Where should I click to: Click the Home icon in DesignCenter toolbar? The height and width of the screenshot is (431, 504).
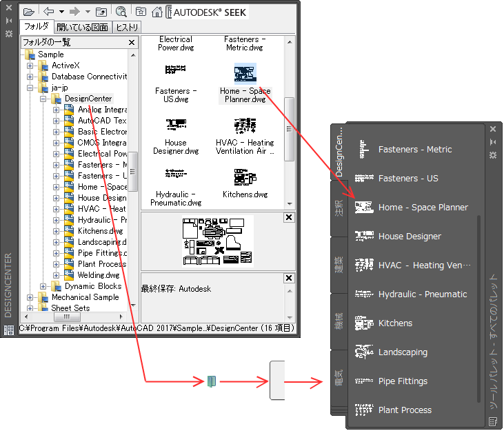(157, 12)
